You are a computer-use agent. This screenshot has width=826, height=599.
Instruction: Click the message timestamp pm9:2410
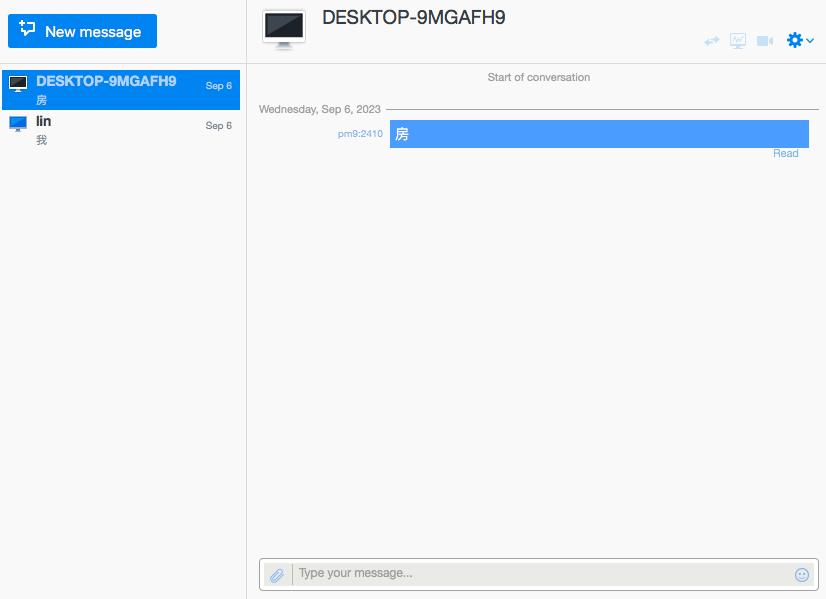[x=360, y=134]
